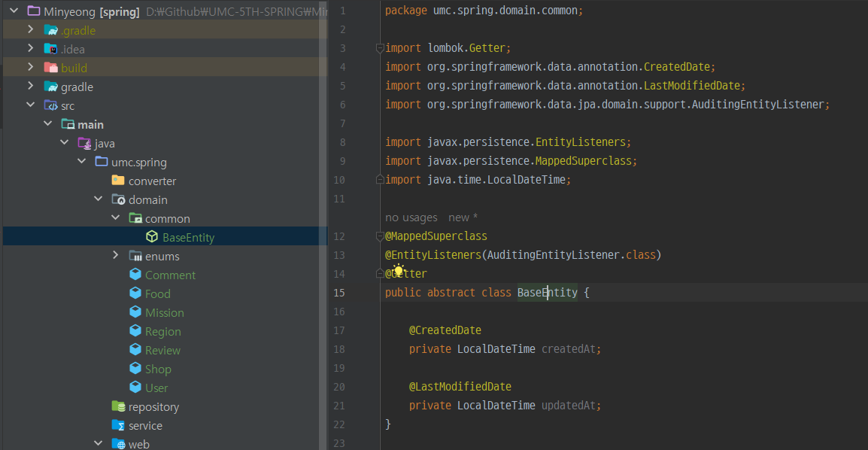Click the build folder icon

click(x=51, y=68)
